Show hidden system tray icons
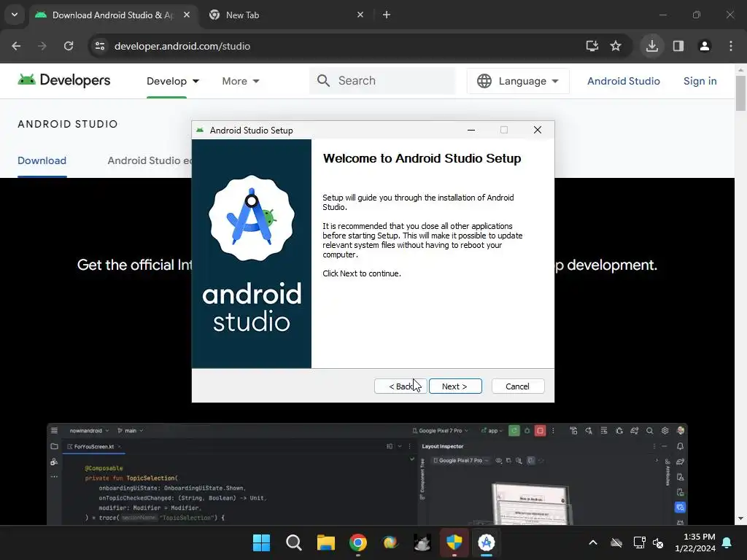The height and width of the screenshot is (560, 747). 593,542
